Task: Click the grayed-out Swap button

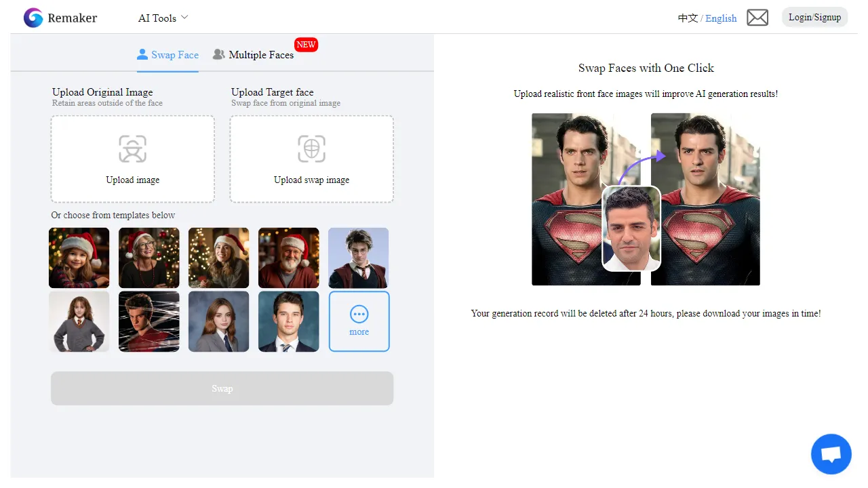Action: coord(222,388)
